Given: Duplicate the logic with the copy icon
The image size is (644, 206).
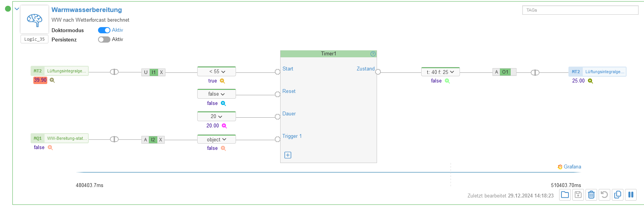Looking at the screenshot, I should [x=618, y=195].
